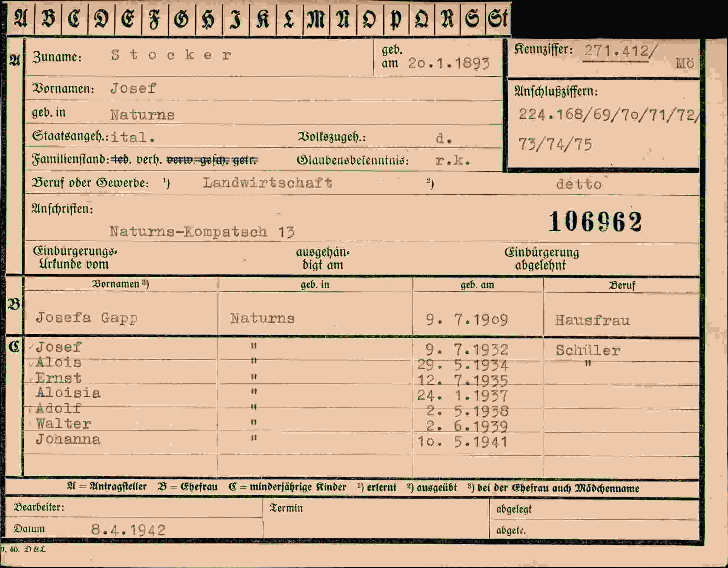728x568 pixels.
Task: Select the birth date "9. 7.1932"
Action: [467, 350]
